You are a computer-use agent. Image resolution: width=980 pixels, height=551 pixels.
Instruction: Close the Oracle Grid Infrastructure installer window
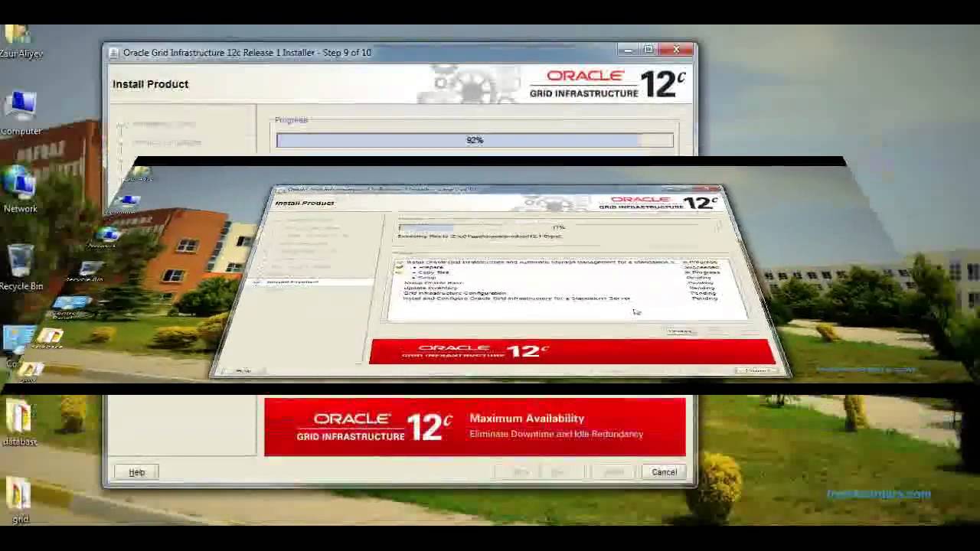click(677, 50)
